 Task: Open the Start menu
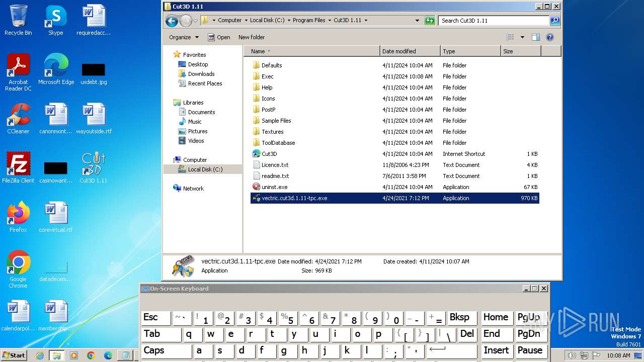[x=14, y=355]
